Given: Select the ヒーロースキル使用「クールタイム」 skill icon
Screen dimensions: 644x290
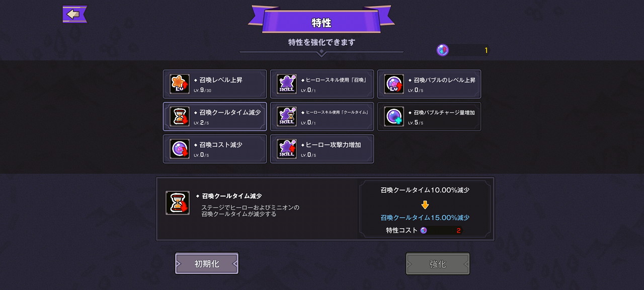Looking at the screenshot, I should (x=287, y=116).
